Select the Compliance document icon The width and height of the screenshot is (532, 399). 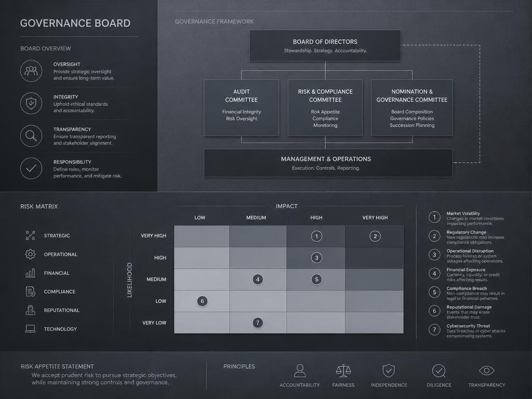pos(30,291)
